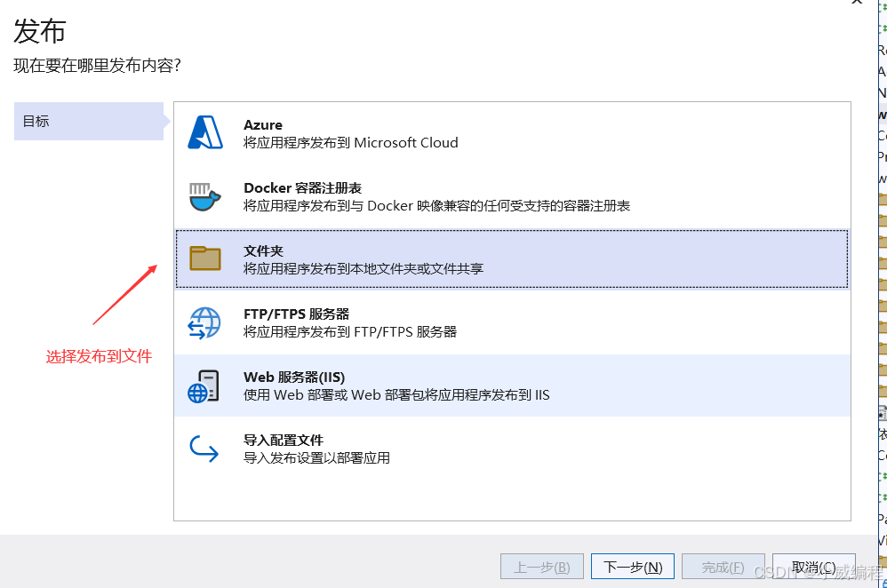Click description 将应用程序发布到本地文件夹或文件共享
The image size is (887, 588).
click(x=364, y=268)
